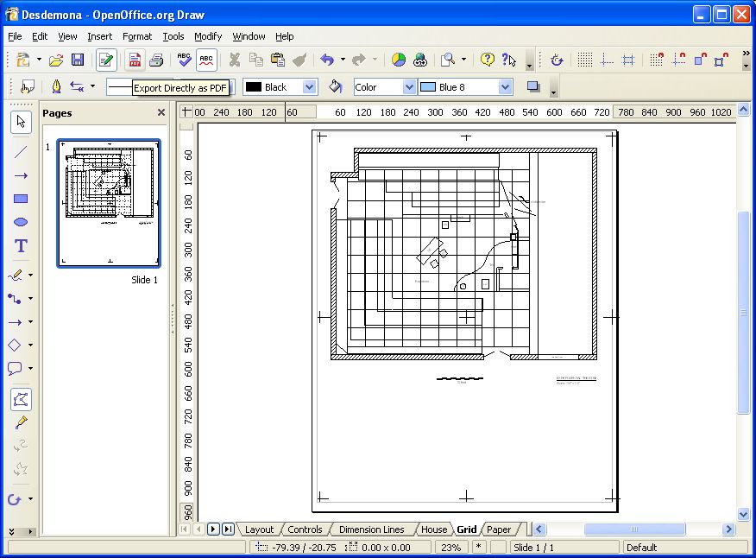Viewport: 756px width, 558px height.
Task: Choose the Text tool
Action: pos(21,245)
